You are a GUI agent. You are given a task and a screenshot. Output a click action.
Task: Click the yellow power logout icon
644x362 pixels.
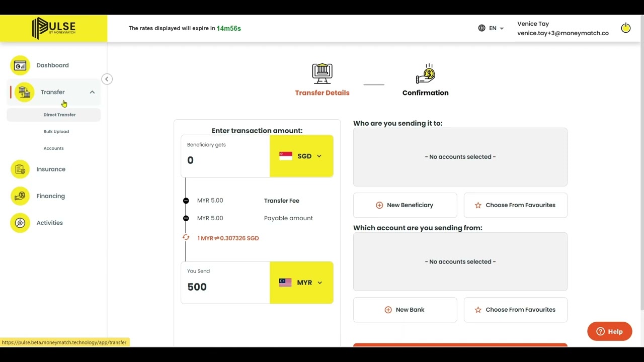point(625,28)
